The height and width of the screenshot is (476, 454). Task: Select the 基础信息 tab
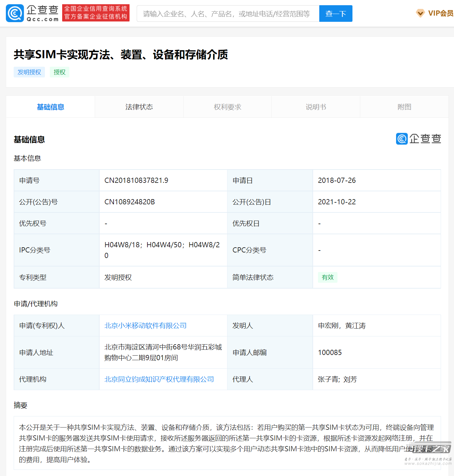50,107
